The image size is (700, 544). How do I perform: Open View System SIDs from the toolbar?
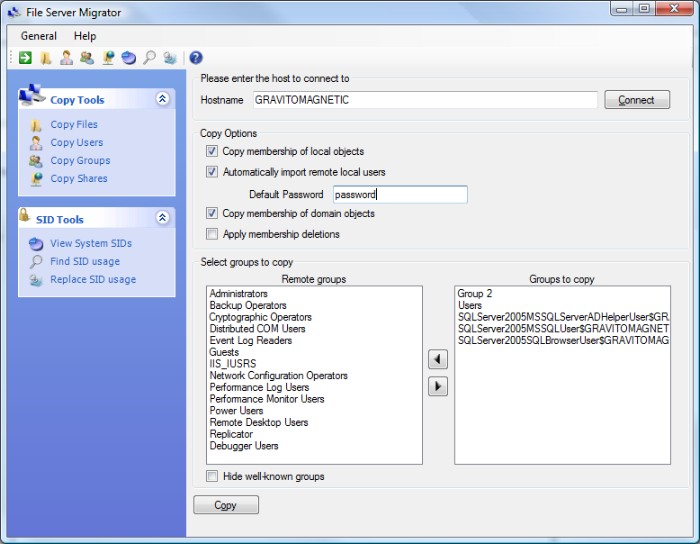(x=129, y=58)
